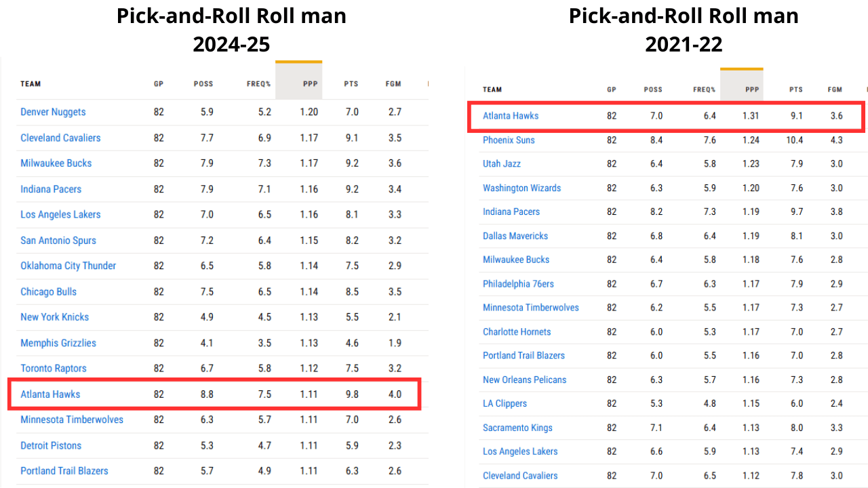Screen dimensions: 868x488
Task: Open the Chicago Bulls team page
Action: pos(48,291)
